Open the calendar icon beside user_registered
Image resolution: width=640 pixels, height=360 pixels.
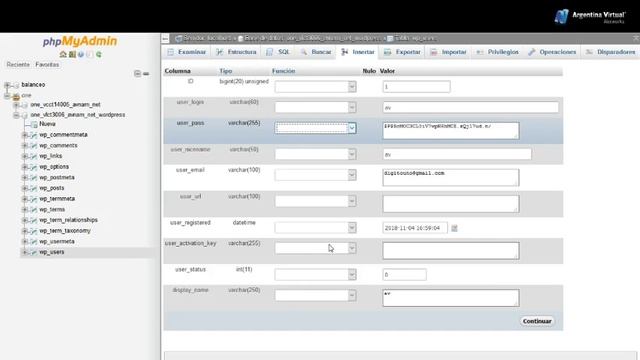coord(454,228)
